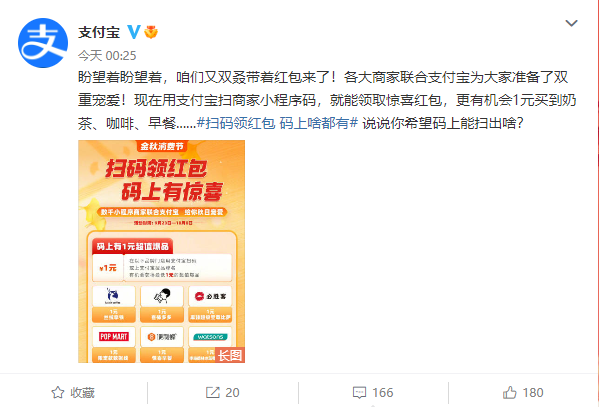Click the blue verified V badge
The width and height of the screenshot is (599, 407).
(134, 32)
